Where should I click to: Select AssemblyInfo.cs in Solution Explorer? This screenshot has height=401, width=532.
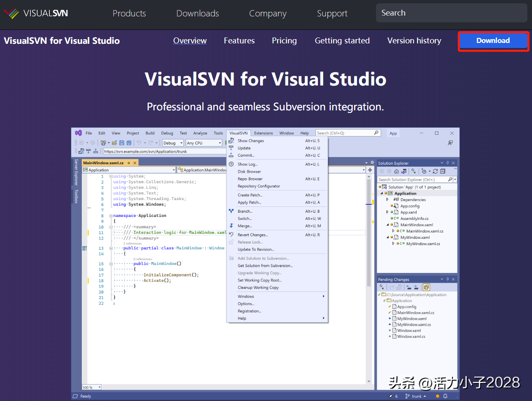click(x=414, y=219)
